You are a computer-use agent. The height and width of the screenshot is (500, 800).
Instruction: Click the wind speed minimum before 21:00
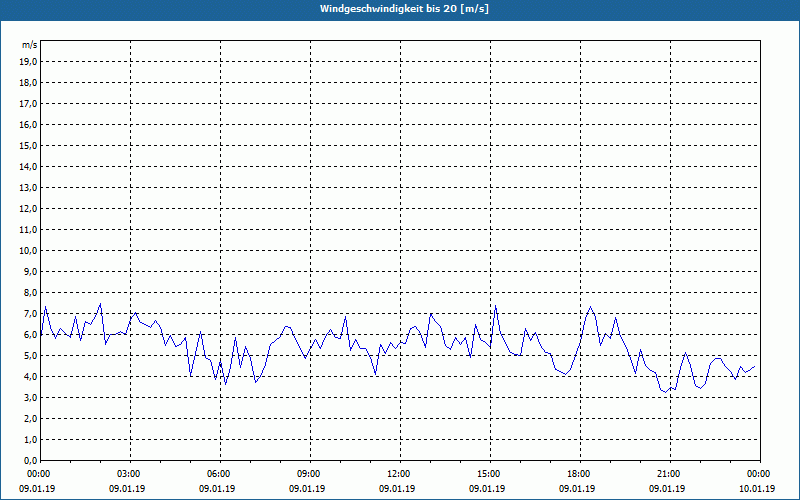[665, 392]
